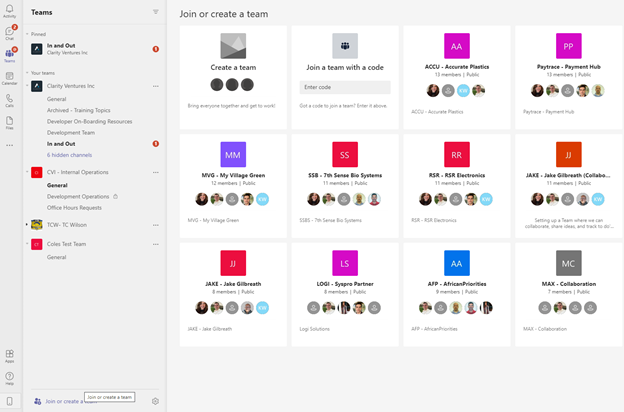Collapse the Clarity Ventures Inc team
Screen dimensions: 624x412
point(27,86)
